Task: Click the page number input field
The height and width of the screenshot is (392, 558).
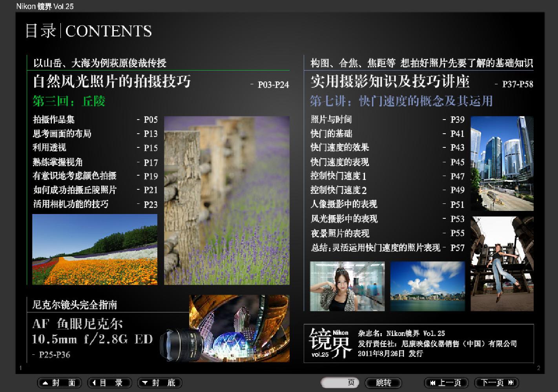Action: coord(339,383)
